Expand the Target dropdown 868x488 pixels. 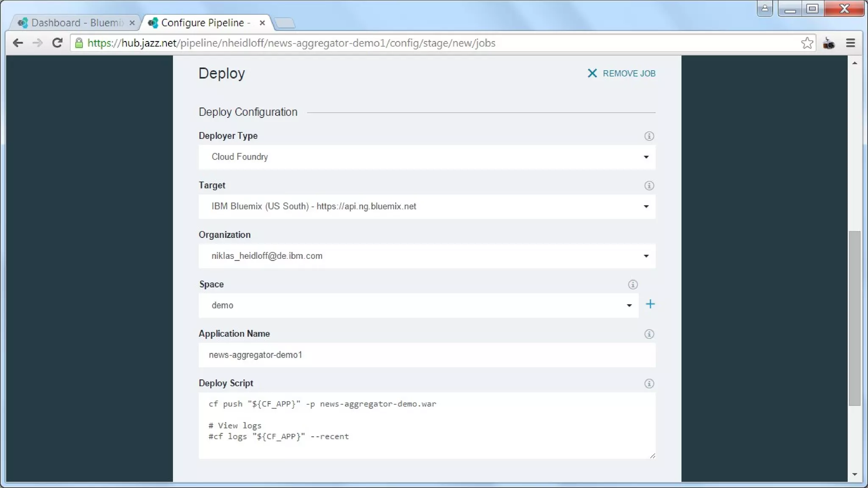[x=427, y=207]
